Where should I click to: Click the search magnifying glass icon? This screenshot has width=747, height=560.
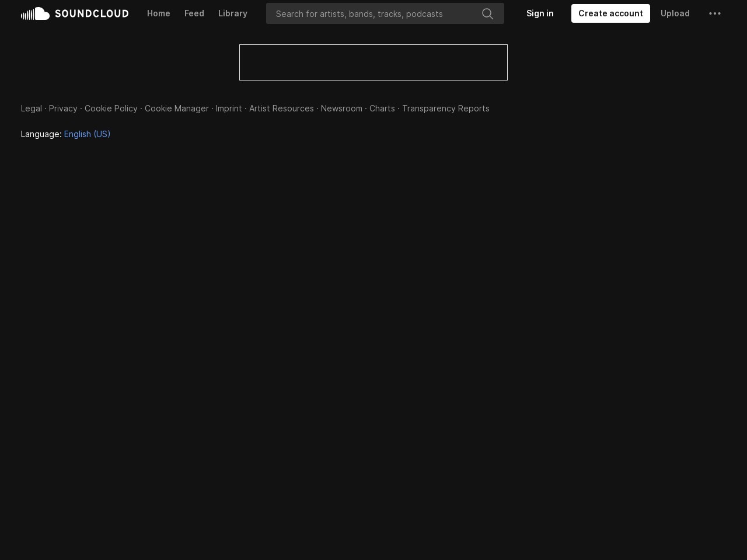[487, 13]
